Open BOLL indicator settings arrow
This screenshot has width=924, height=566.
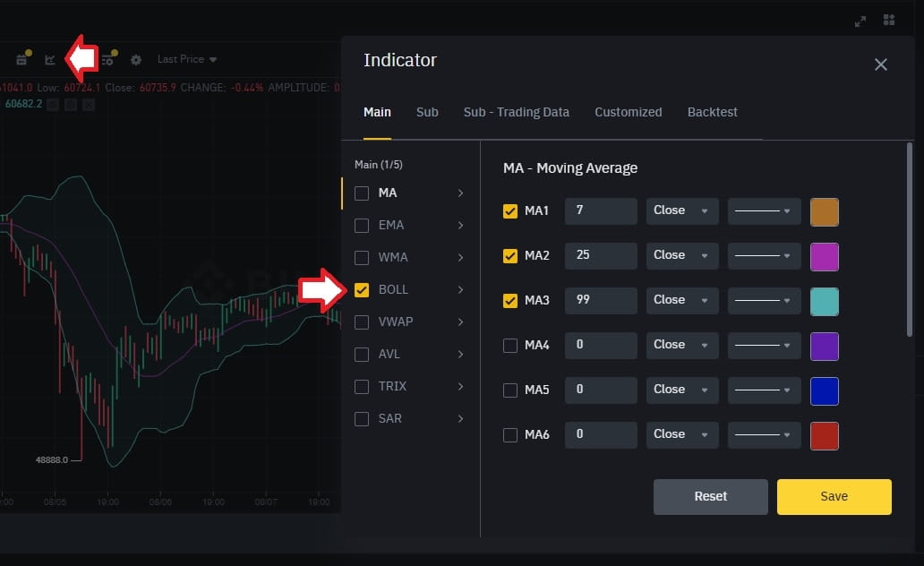point(460,290)
